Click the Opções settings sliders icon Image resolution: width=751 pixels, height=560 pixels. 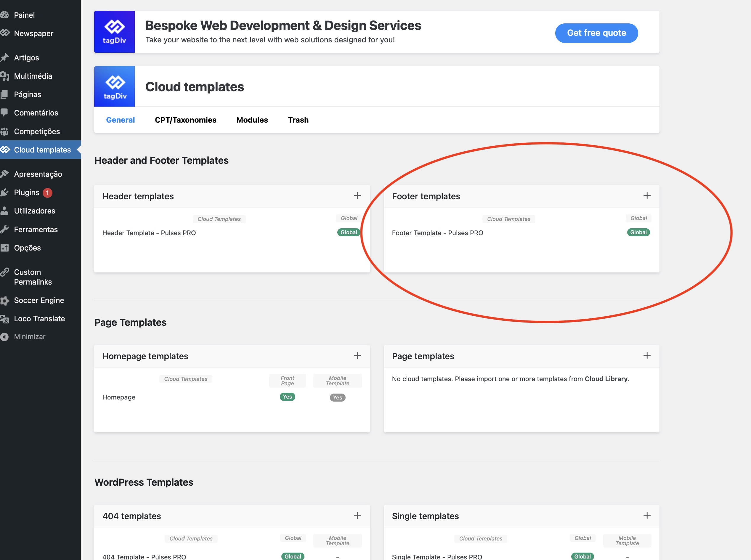(x=4, y=248)
